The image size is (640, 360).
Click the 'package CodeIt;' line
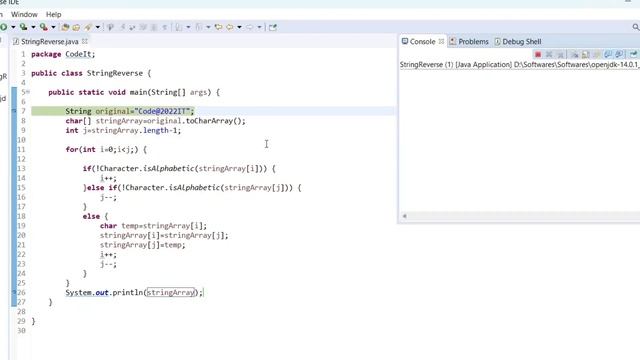click(63, 54)
